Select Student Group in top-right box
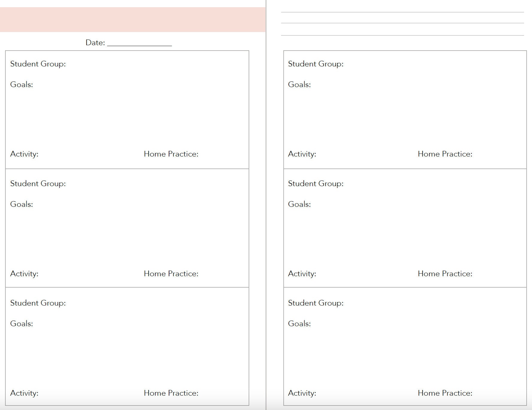The width and height of the screenshot is (532, 410). point(316,64)
